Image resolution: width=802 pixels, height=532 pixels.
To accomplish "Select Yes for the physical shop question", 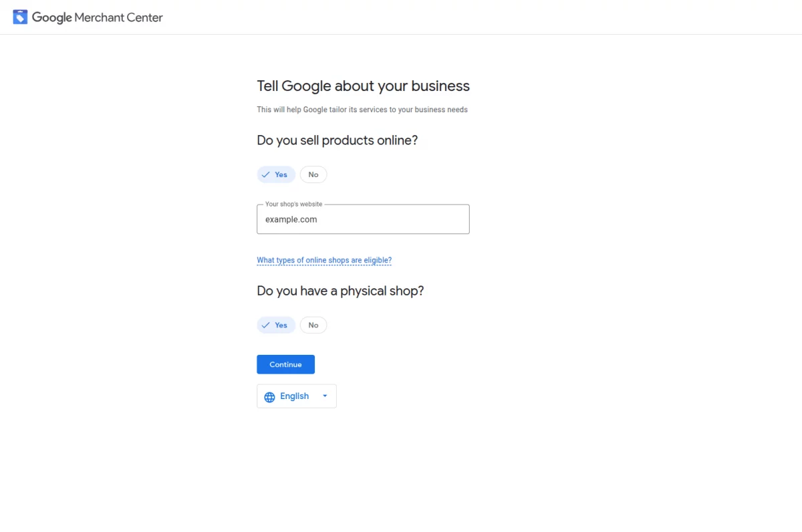I will pos(276,325).
